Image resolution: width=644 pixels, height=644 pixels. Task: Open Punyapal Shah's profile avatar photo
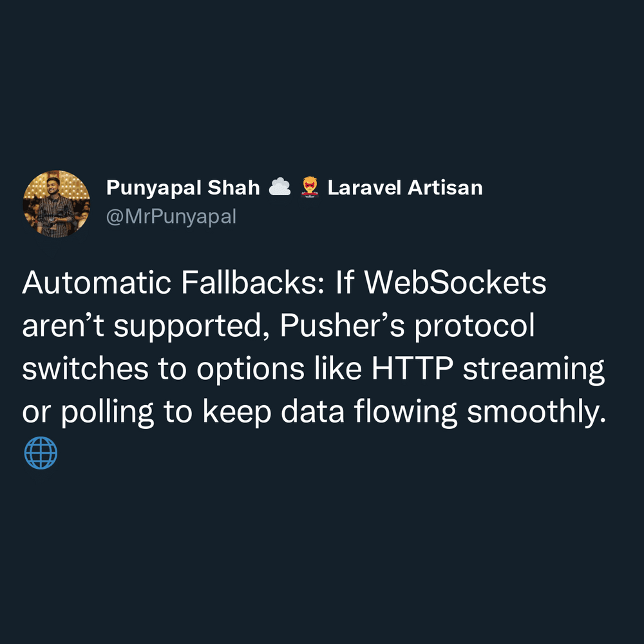pyautogui.click(x=56, y=204)
